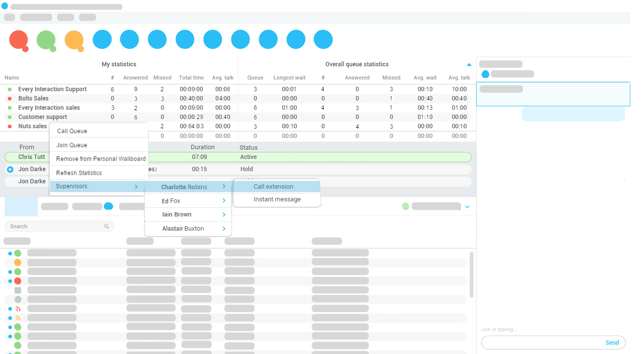644x354 pixels.
Task: Click the magnifier icon in the search box
Action: (107, 227)
